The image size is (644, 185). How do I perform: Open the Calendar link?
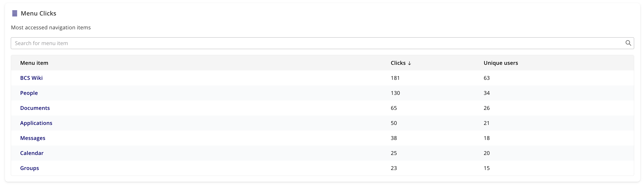[32, 153]
